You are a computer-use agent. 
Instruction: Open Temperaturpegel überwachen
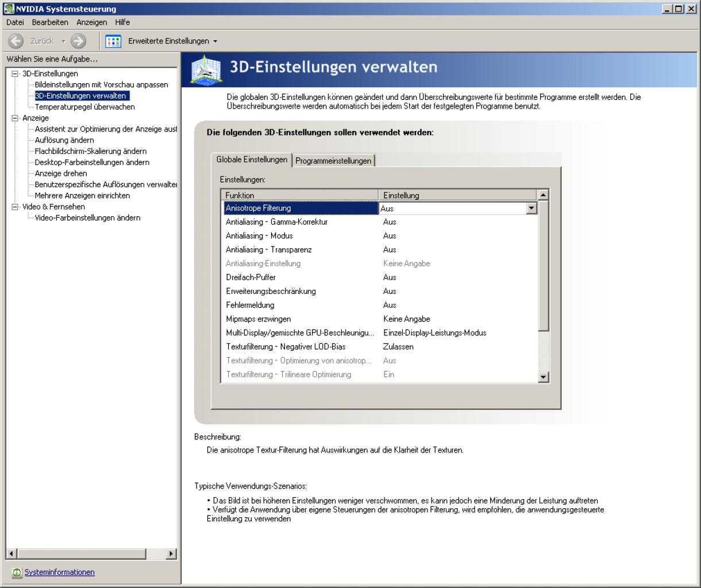pos(84,107)
